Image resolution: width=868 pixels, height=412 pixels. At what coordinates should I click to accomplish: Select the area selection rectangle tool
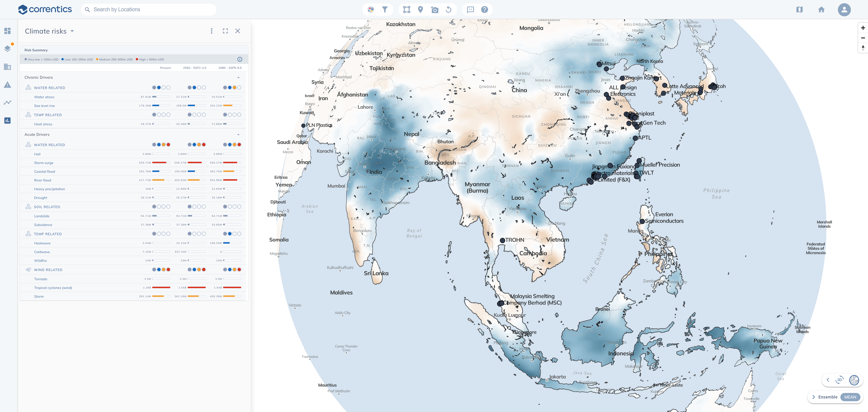tap(406, 10)
